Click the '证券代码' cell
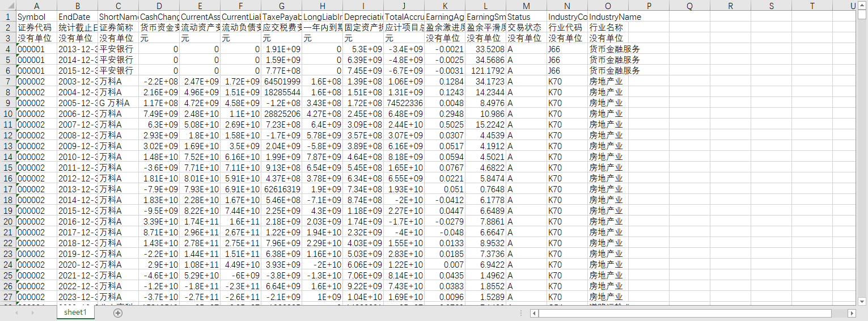Image resolution: width=868 pixels, height=321 pixels. coord(36,28)
